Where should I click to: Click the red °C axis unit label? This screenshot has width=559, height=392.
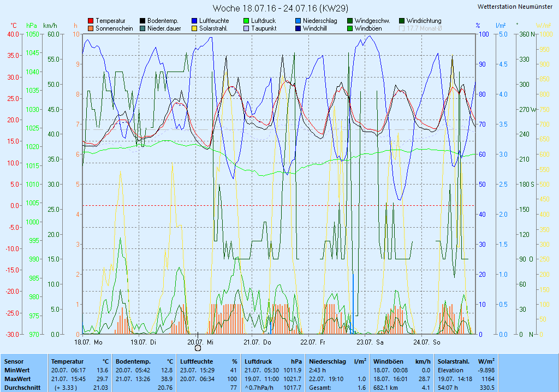tap(14, 26)
